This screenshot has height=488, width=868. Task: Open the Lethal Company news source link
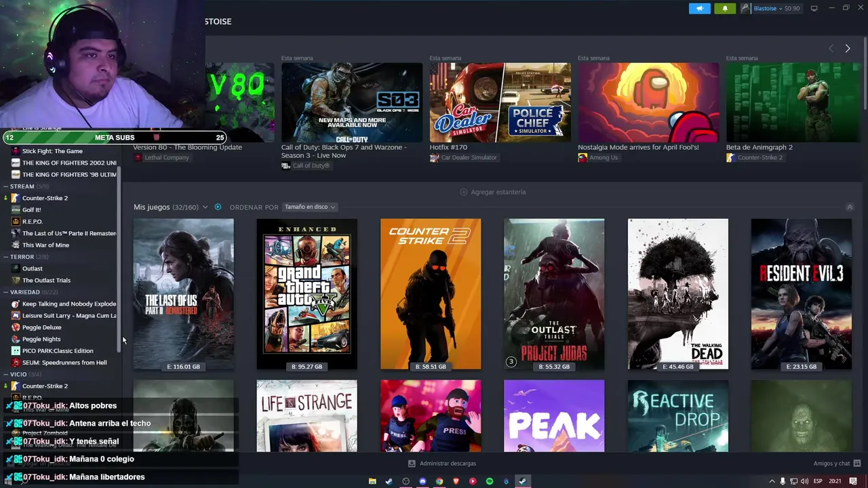(161, 157)
